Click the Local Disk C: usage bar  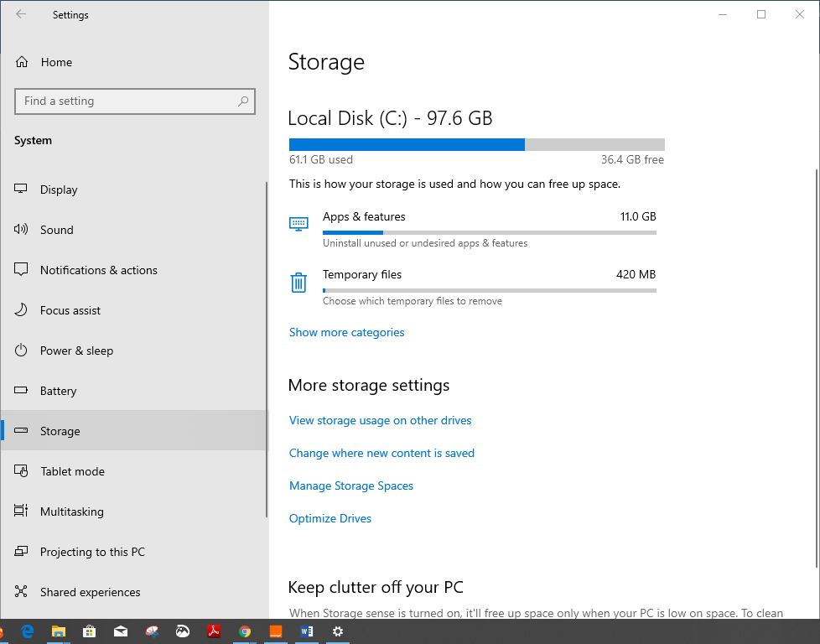click(x=476, y=144)
